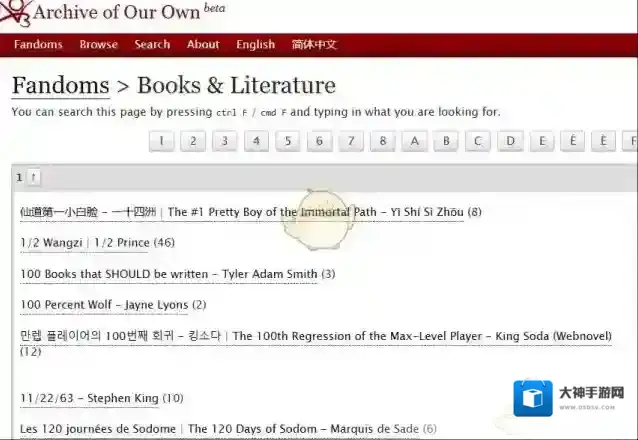Open 100 Books that SHOULD be written fandom
Viewport: 638px width, 440px height.
pyautogui.click(x=168, y=274)
